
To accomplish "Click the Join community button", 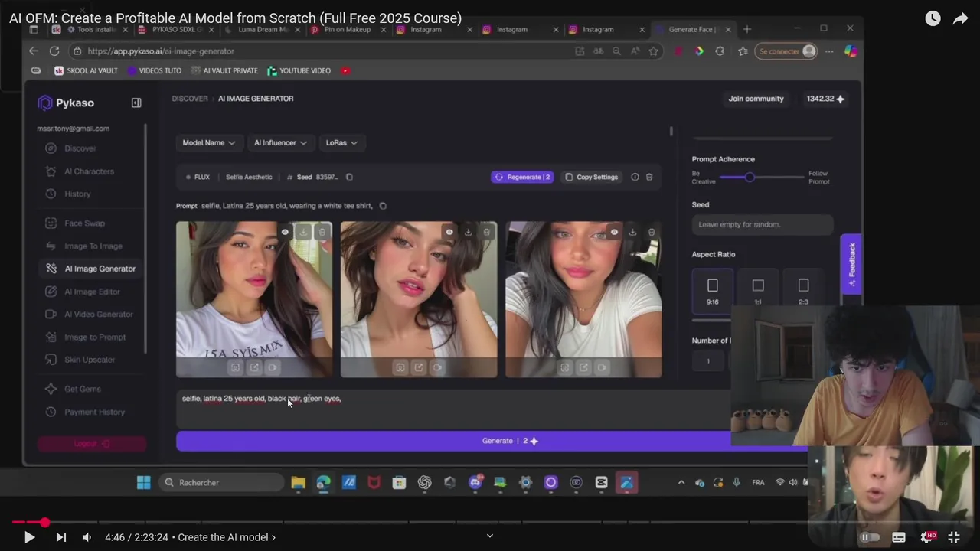I will pyautogui.click(x=756, y=99).
